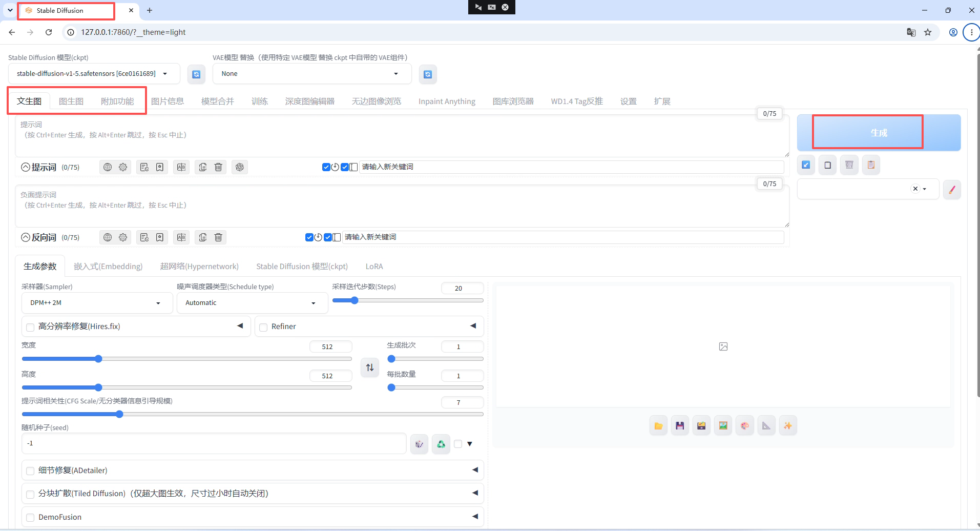The width and height of the screenshot is (980, 531).
Task: Expand the ADetailer section arrow
Action: point(475,470)
